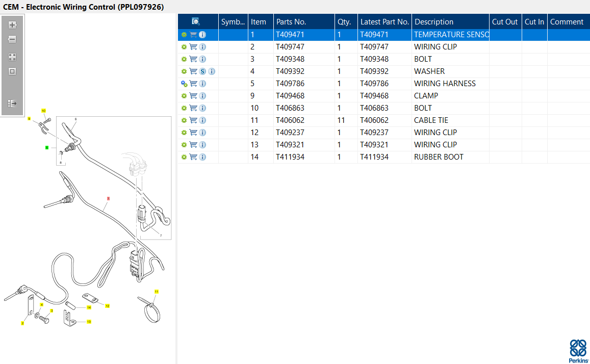
Task: Show info for item 1 temperature sensor
Action: pos(202,35)
